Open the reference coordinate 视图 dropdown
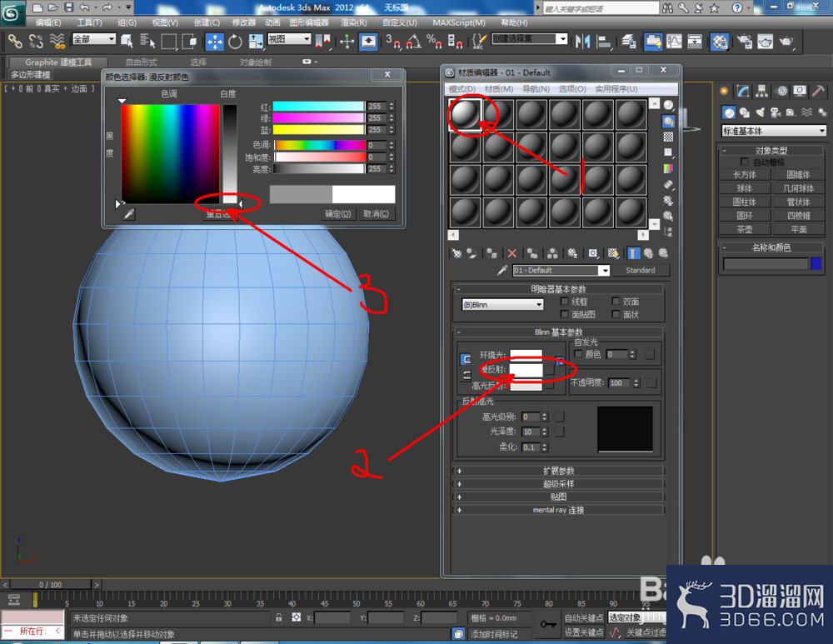 click(289, 39)
